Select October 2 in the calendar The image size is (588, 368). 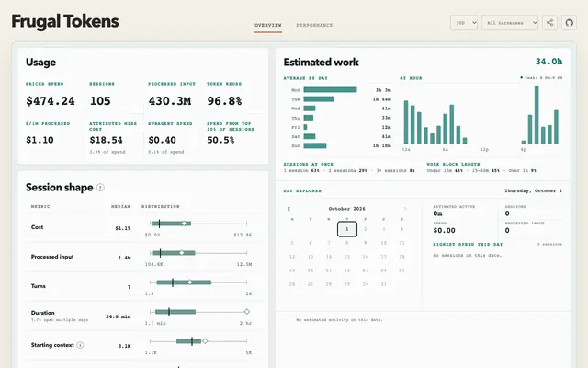click(x=366, y=229)
